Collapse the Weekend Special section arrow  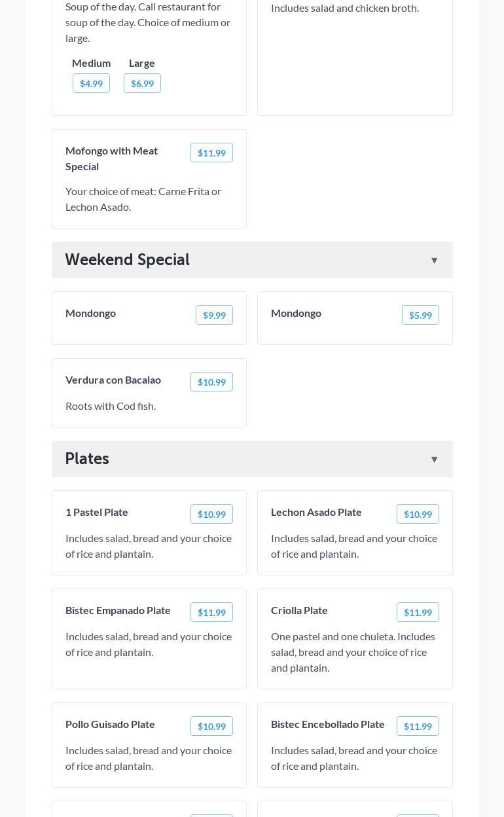point(434,261)
